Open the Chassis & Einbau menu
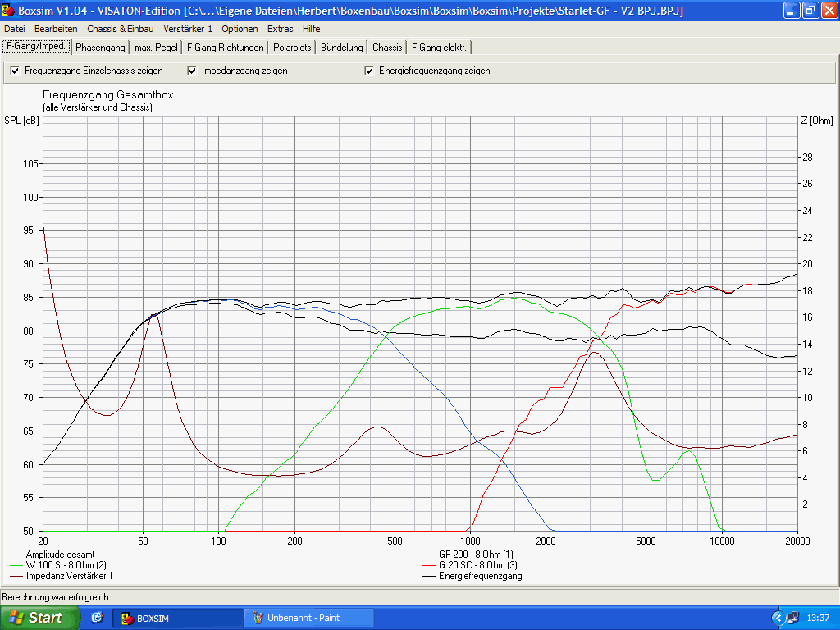Screen dimensions: 840x630 point(120,29)
